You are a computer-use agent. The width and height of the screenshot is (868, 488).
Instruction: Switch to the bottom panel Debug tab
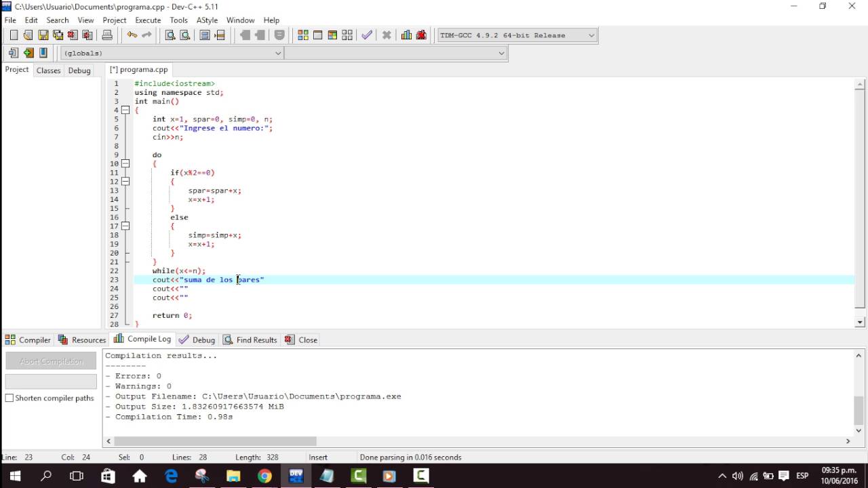(x=197, y=340)
